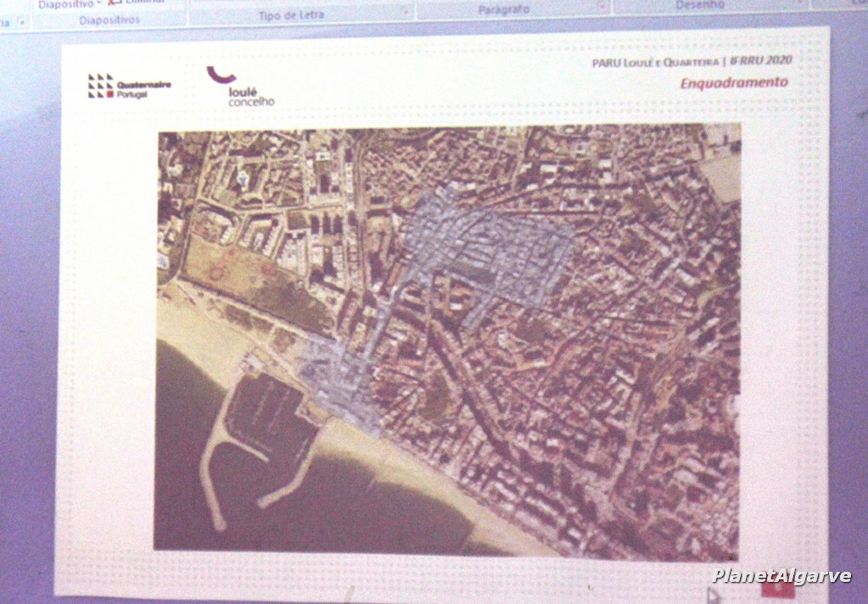
Task: Click the Desenho ribbon group label
Action: [x=700, y=4]
